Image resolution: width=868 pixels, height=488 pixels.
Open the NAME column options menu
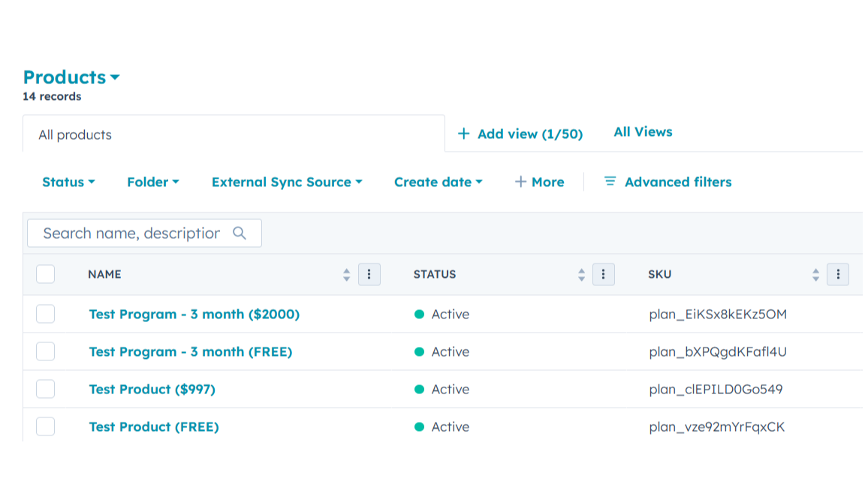click(369, 274)
